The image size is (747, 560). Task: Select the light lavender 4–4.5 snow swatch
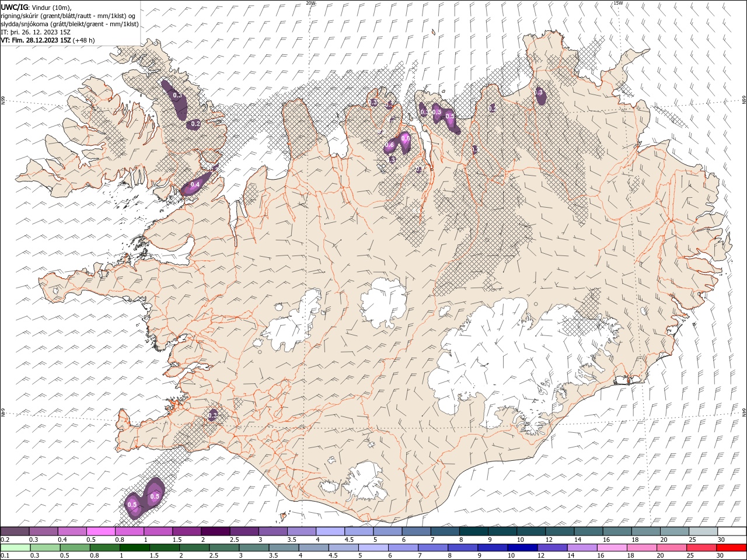330,531
